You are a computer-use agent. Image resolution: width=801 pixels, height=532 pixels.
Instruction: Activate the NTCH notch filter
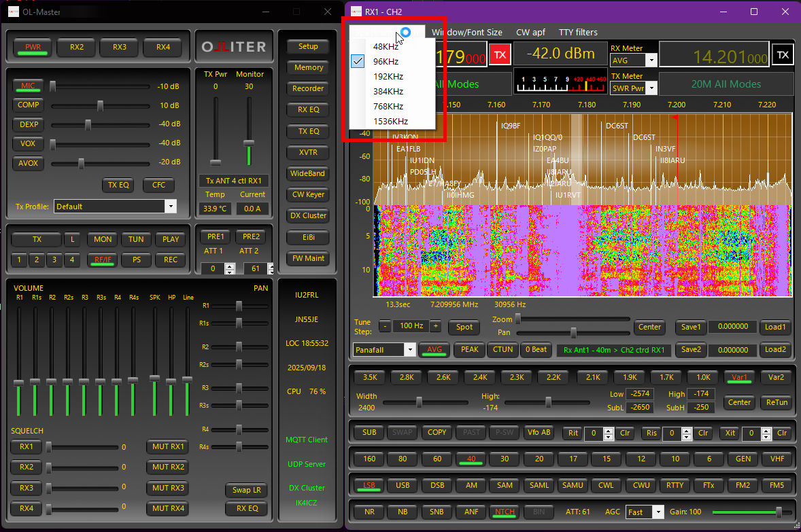click(504, 512)
